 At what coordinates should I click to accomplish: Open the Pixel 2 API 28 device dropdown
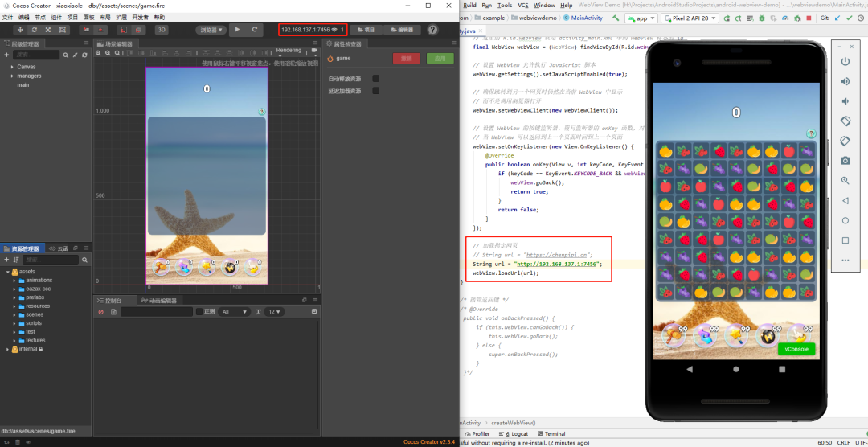[690, 18]
